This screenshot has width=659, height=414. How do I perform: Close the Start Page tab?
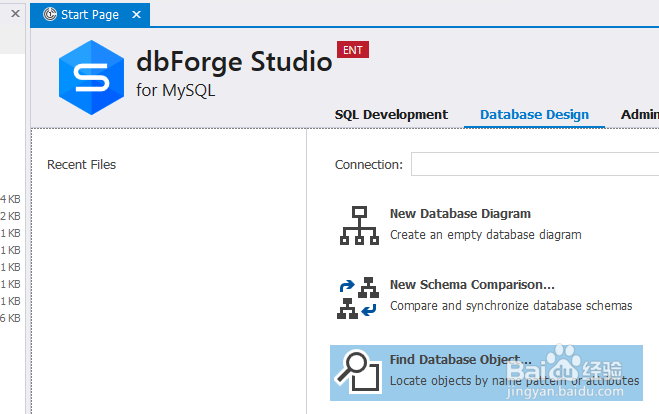click(136, 15)
